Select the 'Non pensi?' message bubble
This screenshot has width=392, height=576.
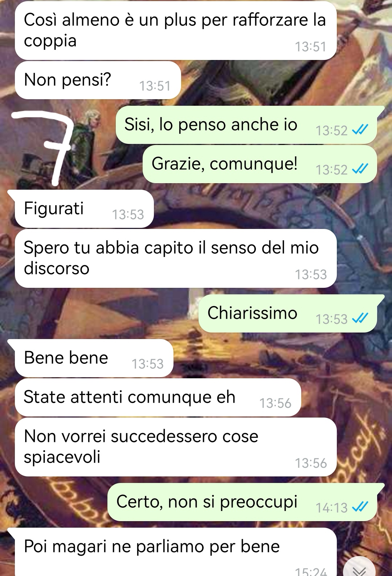(x=98, y=80)
